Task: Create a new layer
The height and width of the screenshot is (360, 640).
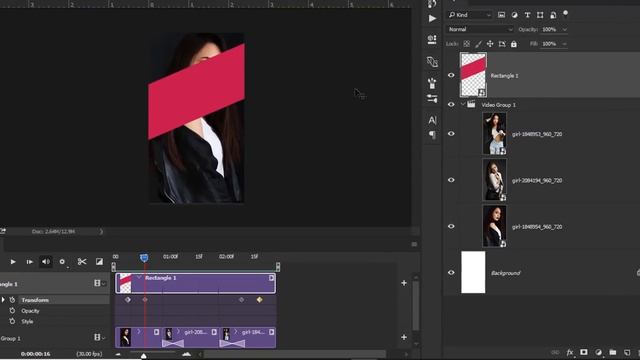Action: click(627, 352)
